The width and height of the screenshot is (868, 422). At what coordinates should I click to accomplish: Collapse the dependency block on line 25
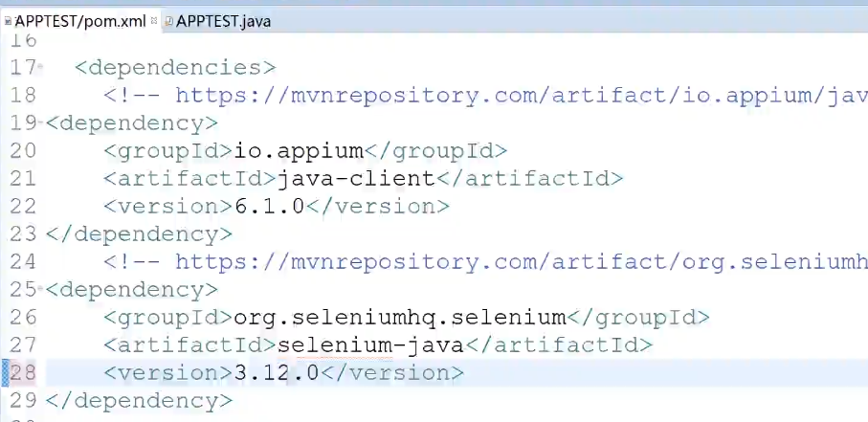click(x=40, y=289)
